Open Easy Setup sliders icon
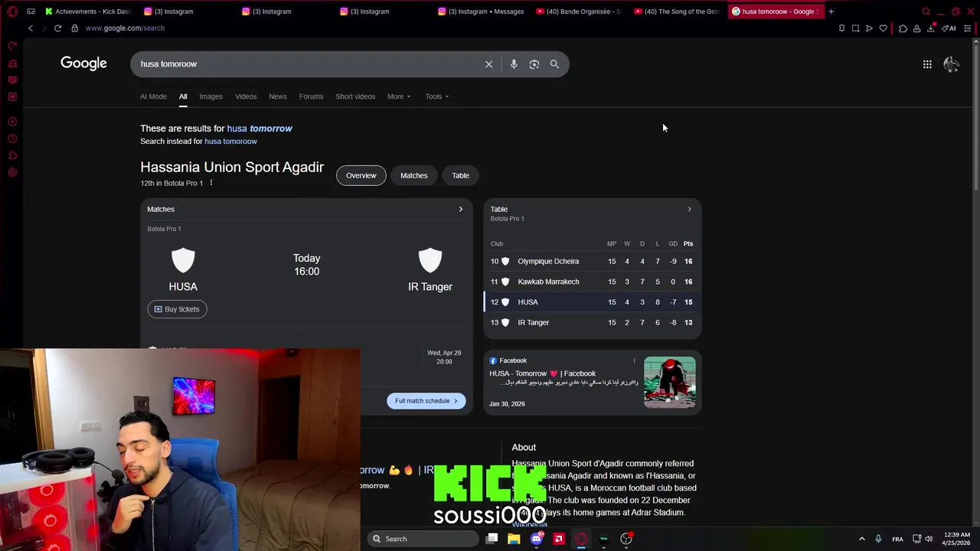 point(968,28)
